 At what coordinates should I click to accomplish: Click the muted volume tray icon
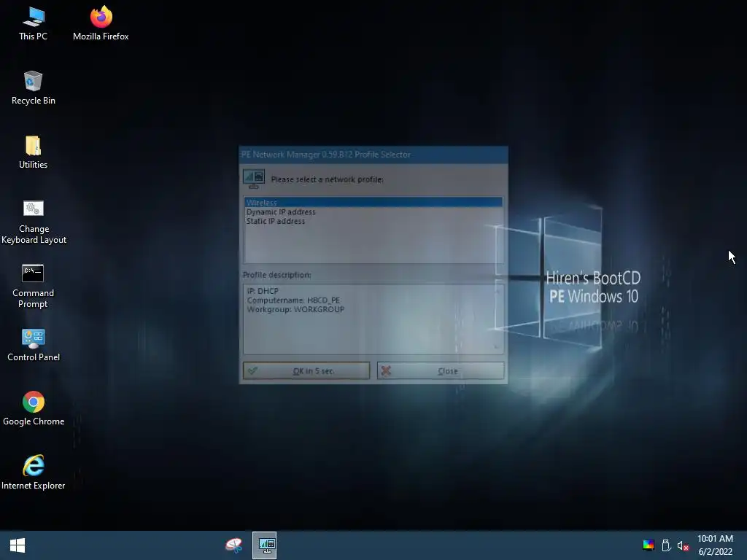(x=683, y=545)
